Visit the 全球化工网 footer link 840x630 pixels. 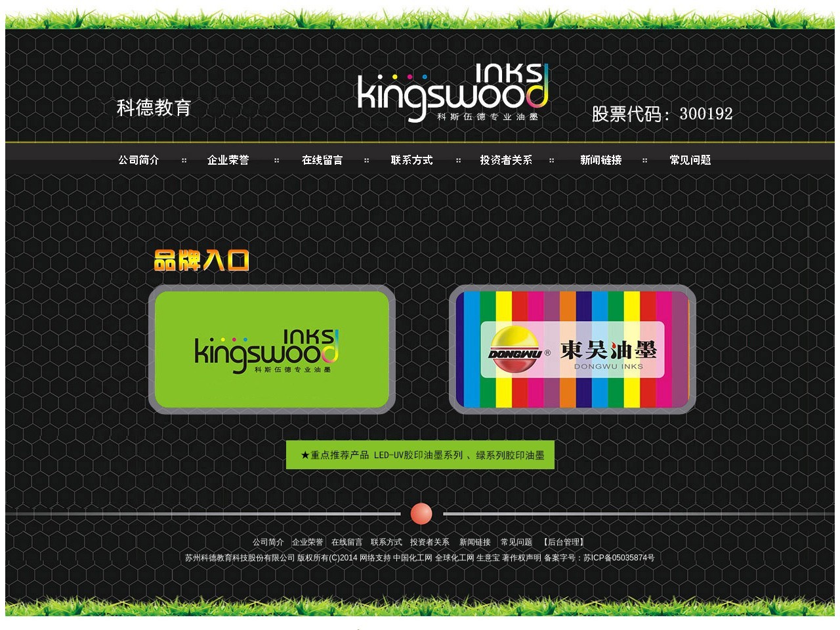455,558
